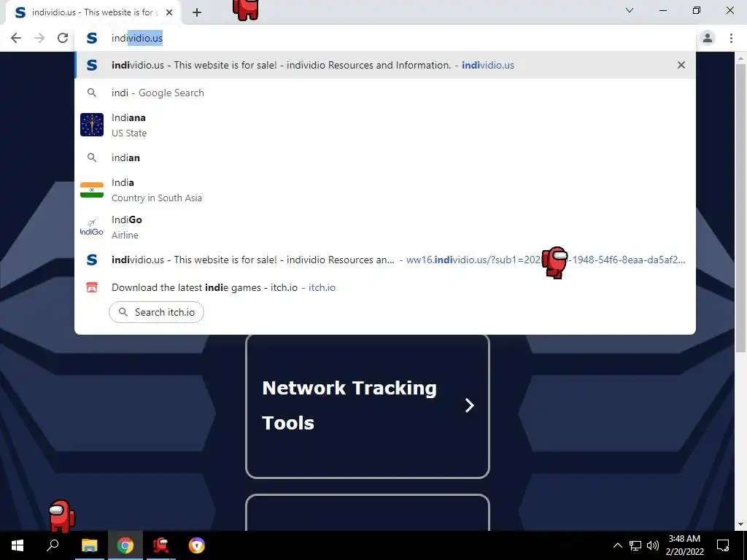Image resolution: width=747 pixels, height=560 pixels.
Task: Click the IndiGo airline logo
Action: coord(91,227)
